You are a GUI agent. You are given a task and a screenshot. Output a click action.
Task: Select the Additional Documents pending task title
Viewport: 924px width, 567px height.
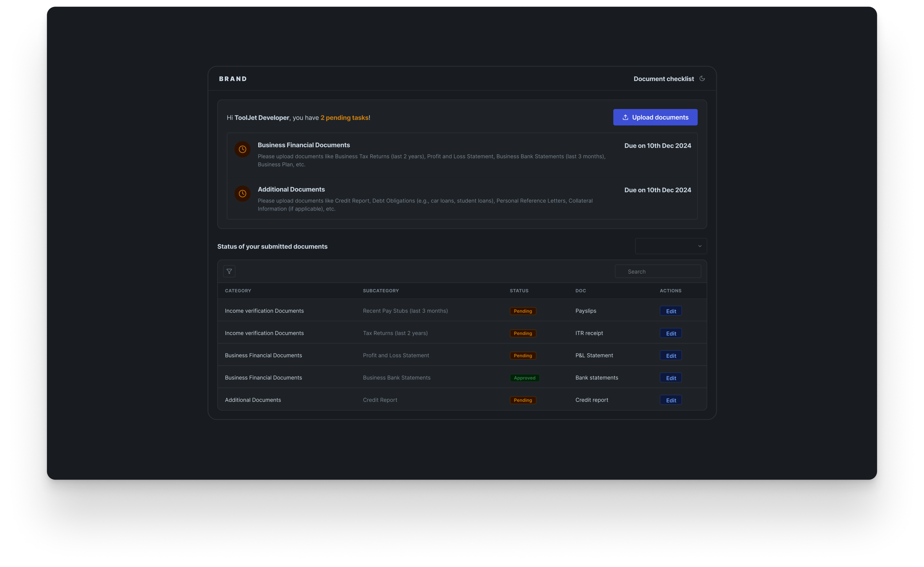tap(291, 189)
